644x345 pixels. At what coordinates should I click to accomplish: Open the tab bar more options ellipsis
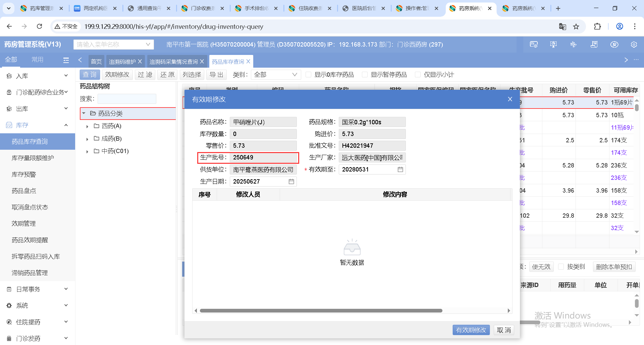(636, 60)
